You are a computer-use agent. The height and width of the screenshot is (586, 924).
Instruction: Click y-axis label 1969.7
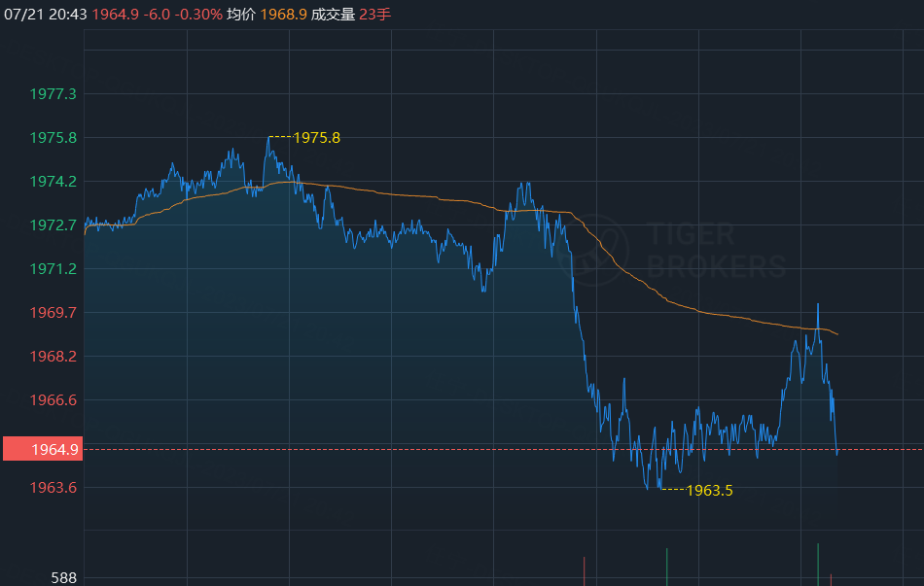(53, 312)
